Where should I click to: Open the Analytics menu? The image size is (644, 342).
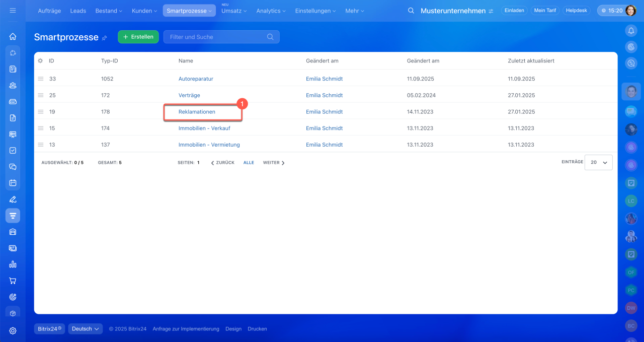click(x=271, y=11)
